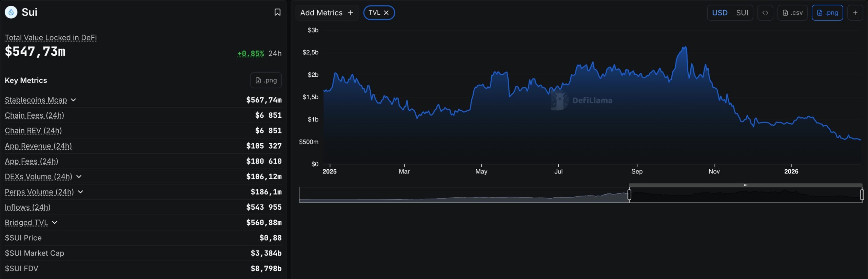Click the $106,12m DEXs volume value
Image resolution: width=868 pixels, height=279 pixels.
pos(264,176)
